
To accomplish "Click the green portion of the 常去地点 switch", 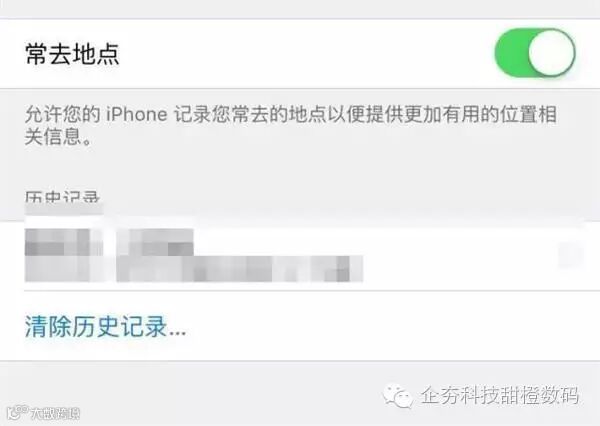I will [x=511, y=52].
